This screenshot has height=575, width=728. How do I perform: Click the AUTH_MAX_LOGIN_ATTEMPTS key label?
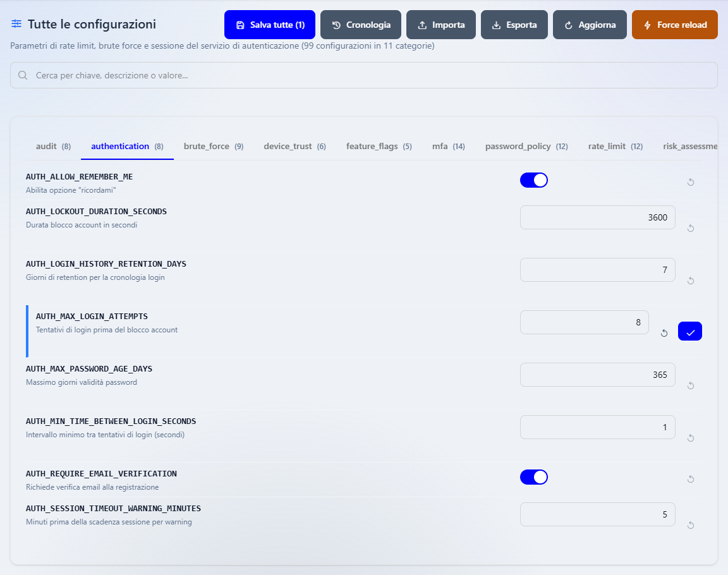coord(92,317)
